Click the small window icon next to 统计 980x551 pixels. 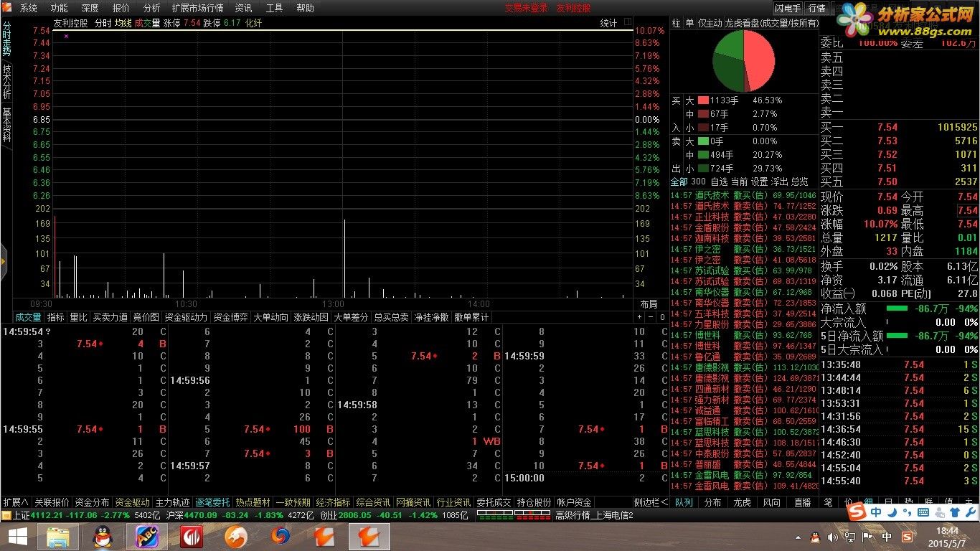coord(627,23)
